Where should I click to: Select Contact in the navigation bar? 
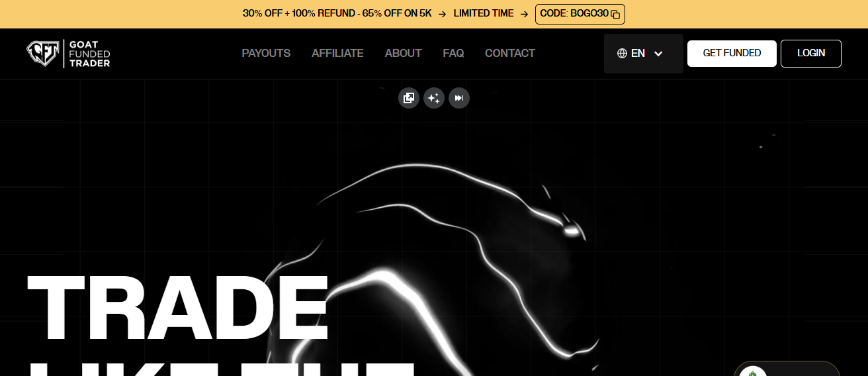tap(509, 54)
